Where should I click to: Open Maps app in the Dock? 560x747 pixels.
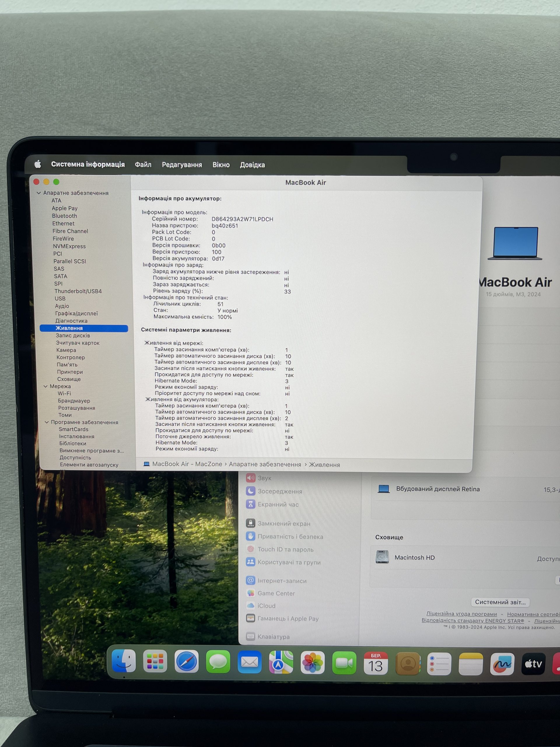coord(281,663)
